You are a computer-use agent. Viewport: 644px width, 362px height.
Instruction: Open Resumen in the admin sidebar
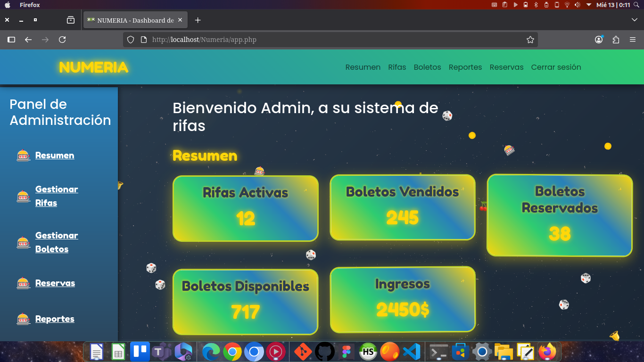pyautogui.click(x=55, y=155)
